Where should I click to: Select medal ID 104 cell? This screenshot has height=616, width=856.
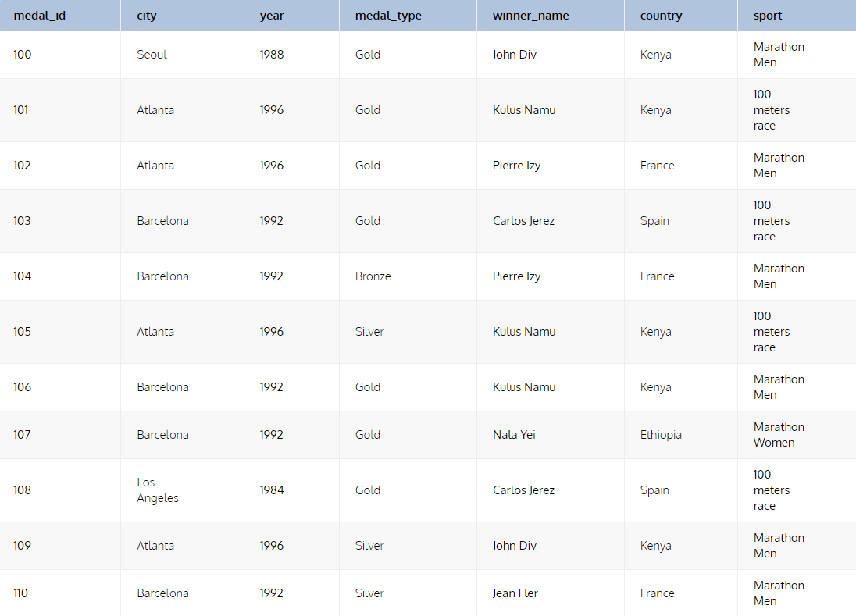point(23,276)
